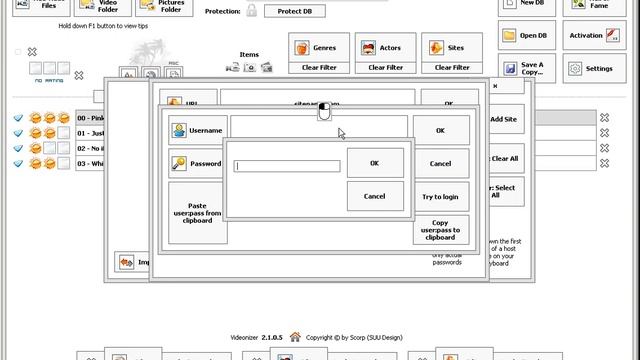This screenshot has width=640, height=360.
Task: Click OK in the frontmost input dialog
Action: (x=375, y=163)
